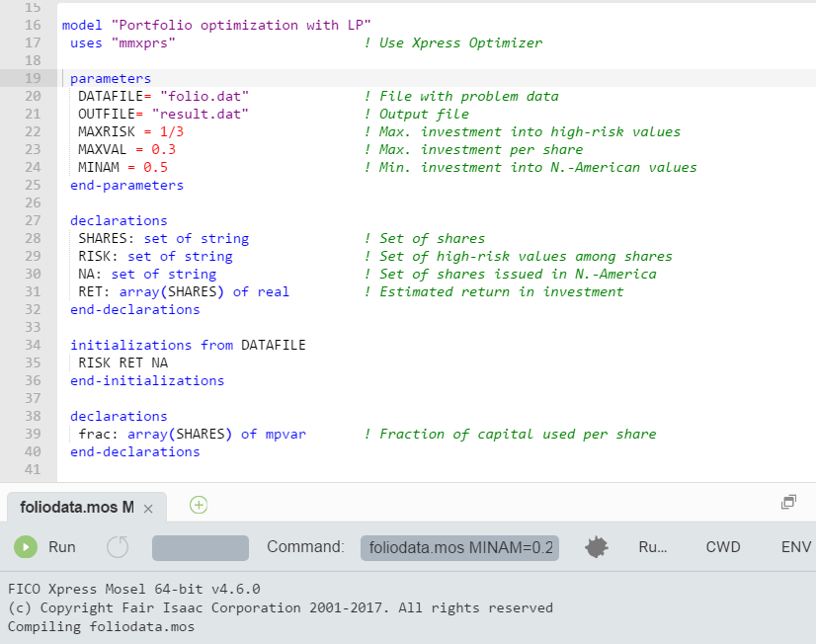Click the Fair Isaac copyright output line
Viewport: 816px width, 644px height.
pyautogui.click(x=281, y=607)
